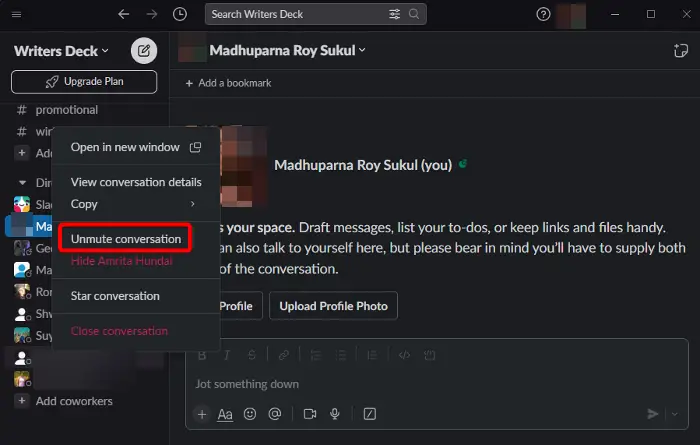Viewport: 700px width, 445px height.
Task: Collapse the Direct messages section arrow
Action: pos(22,183)
